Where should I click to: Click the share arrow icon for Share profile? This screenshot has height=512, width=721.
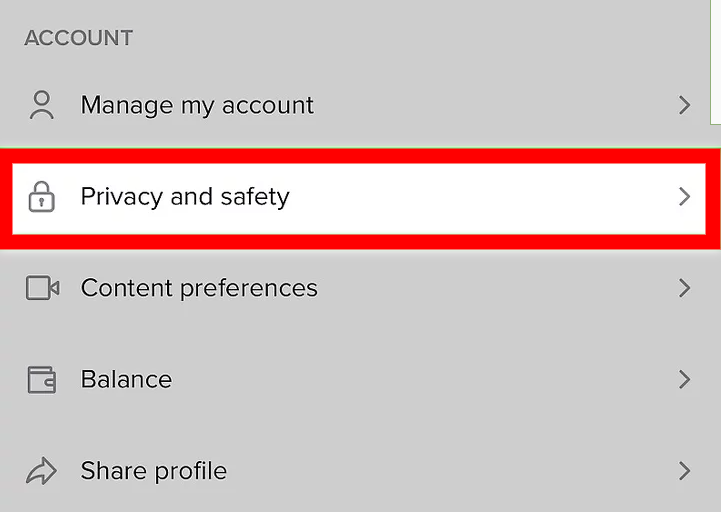(x=41, y=471)
